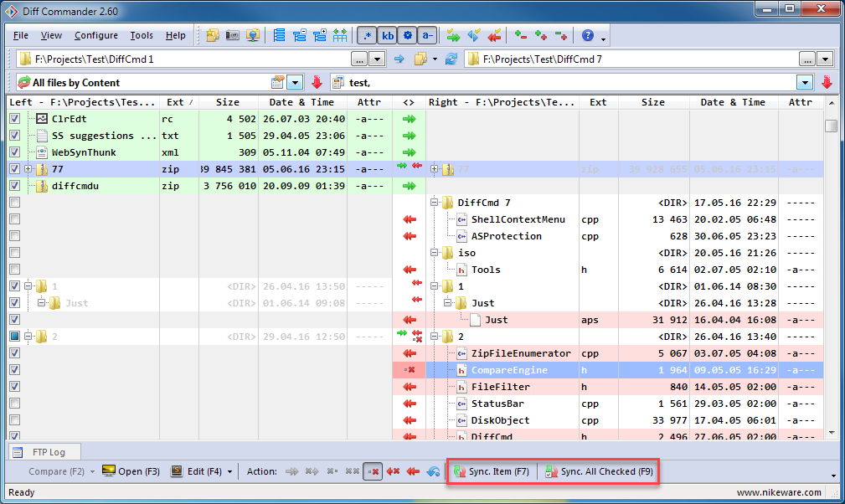845x504 pixels.
Task: Collapse the DiffCmd 7 folder tree node
Action: pyautogui.click(x=435, y=203)
